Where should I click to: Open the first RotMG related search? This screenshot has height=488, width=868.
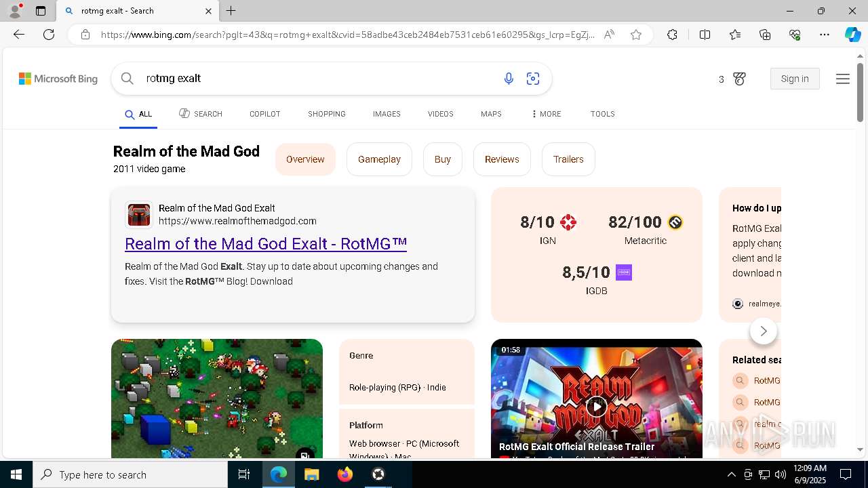[x=757, y=381]
